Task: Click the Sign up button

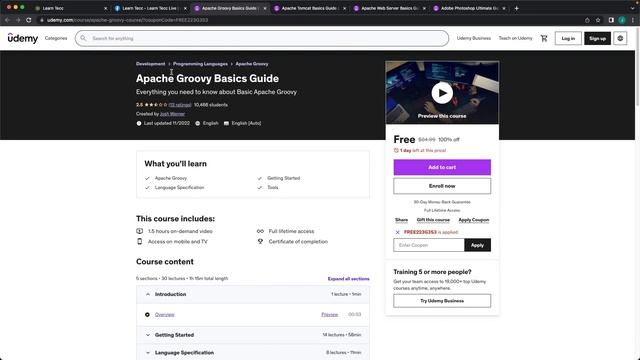Action: [597, 38]
